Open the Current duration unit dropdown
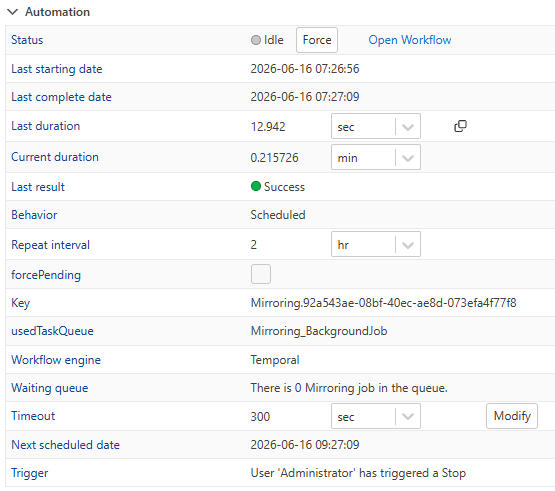This screenshot has width=555, height=491. click(x=376, y=157)
